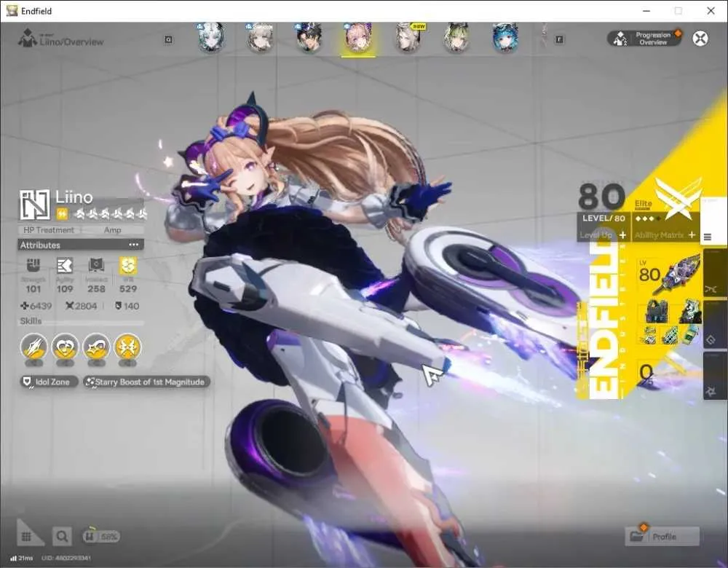Open Starry Boost of 1st Magnitude talent
728x568 pixels.
pos(146,382)
